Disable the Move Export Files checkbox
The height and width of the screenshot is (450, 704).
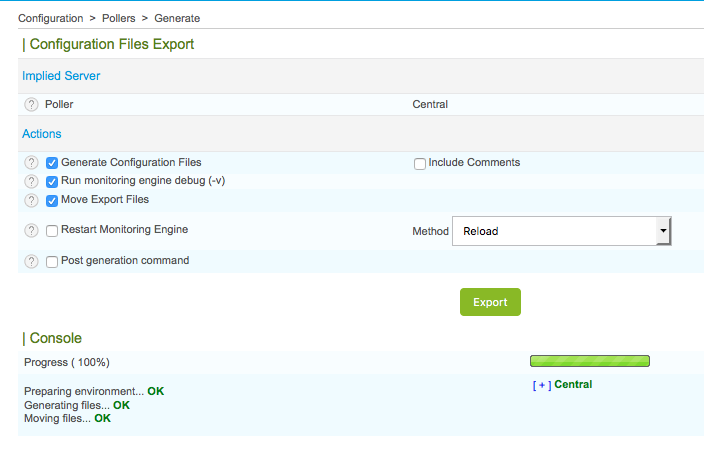[x=52, y=200]
